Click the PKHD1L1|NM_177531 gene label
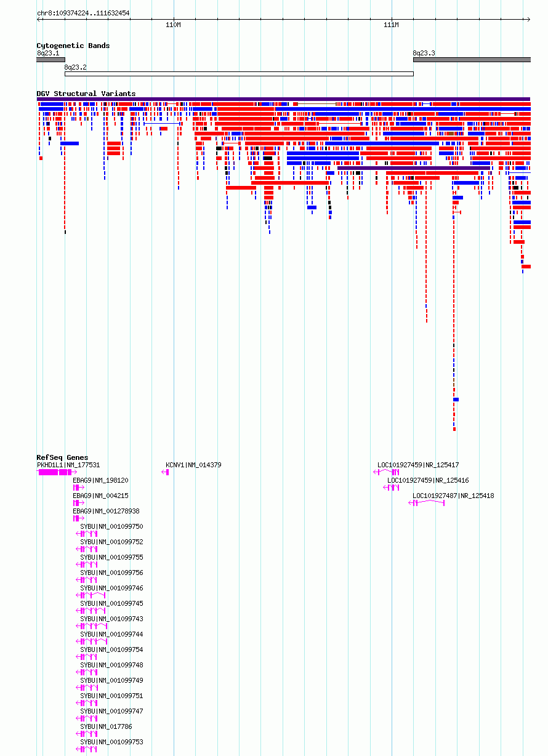 tap(68, 465)
